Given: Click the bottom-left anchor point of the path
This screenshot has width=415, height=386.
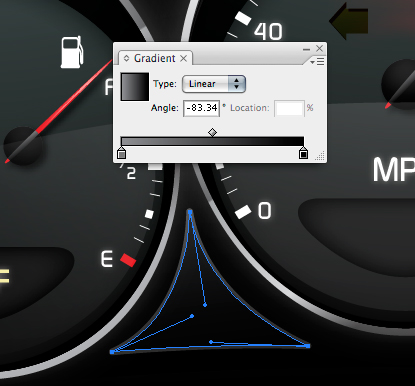Looking at the screenshot, I should 112,351.
